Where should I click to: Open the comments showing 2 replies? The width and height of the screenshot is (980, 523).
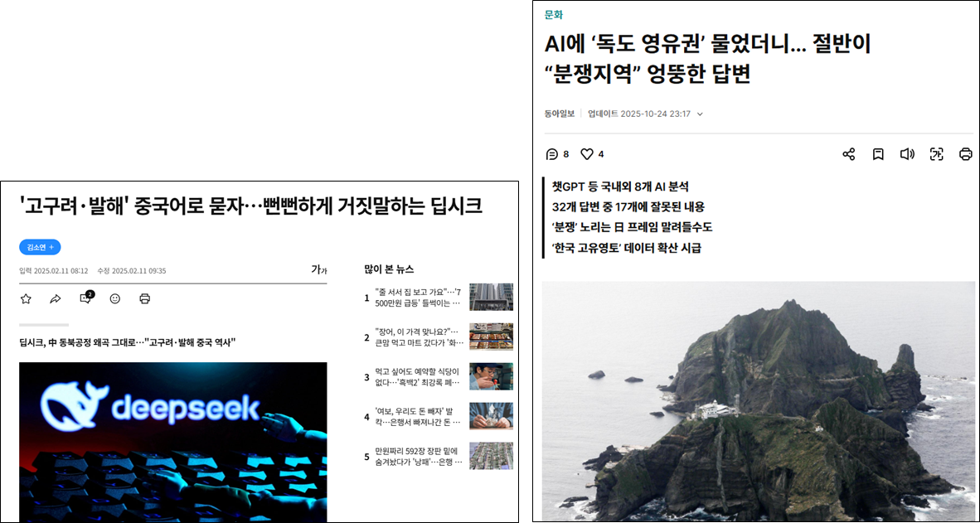(x=85, y=298)
